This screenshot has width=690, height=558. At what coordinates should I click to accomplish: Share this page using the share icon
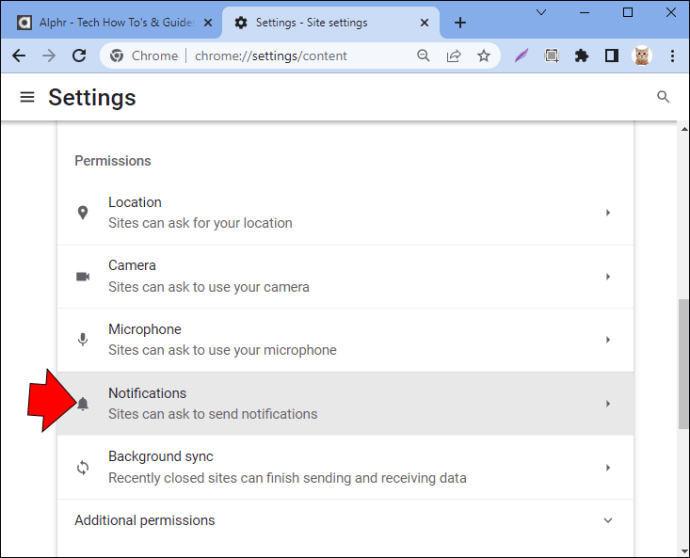(x=453, y=56)
